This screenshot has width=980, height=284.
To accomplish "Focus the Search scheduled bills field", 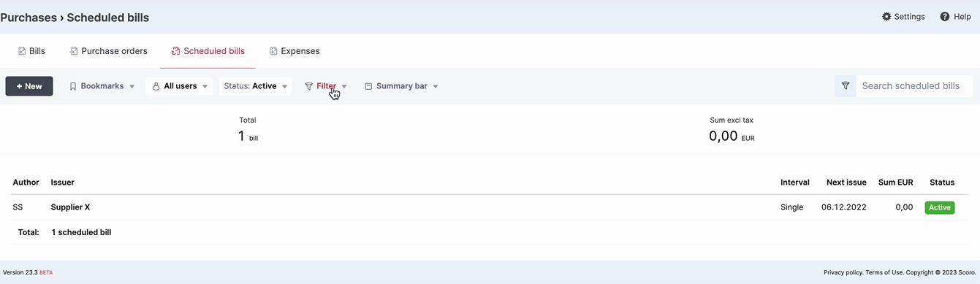I will (x=914, y=86).
